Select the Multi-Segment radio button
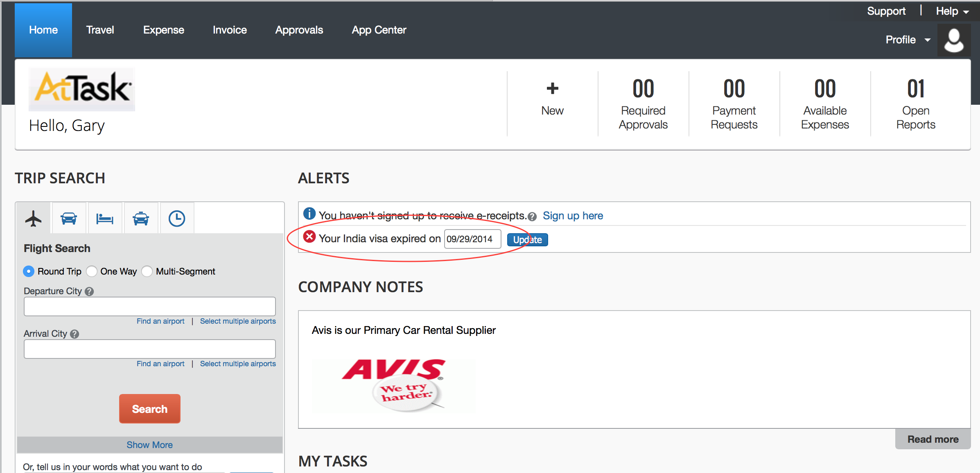 point(147,271)
